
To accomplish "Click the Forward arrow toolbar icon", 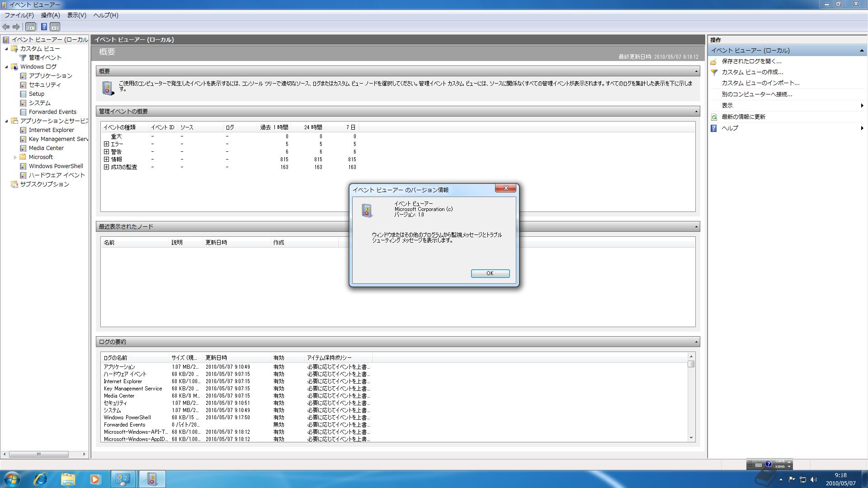I will [16, 27].
